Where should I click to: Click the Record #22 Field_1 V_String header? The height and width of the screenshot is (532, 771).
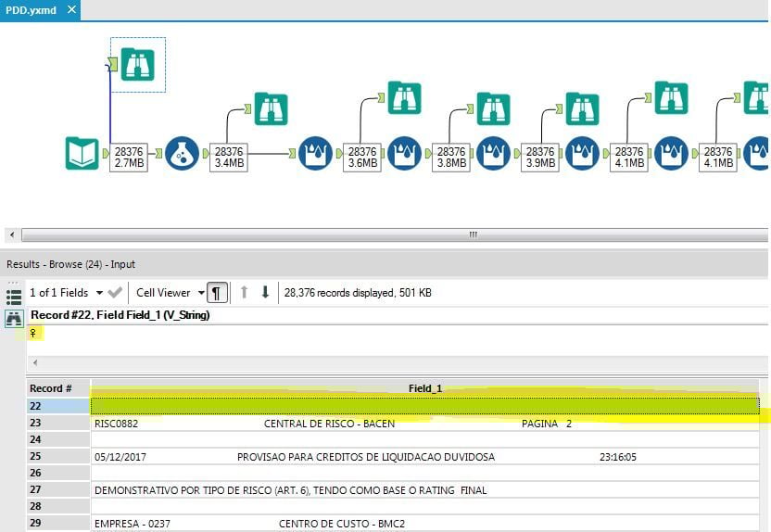(120, 315)
